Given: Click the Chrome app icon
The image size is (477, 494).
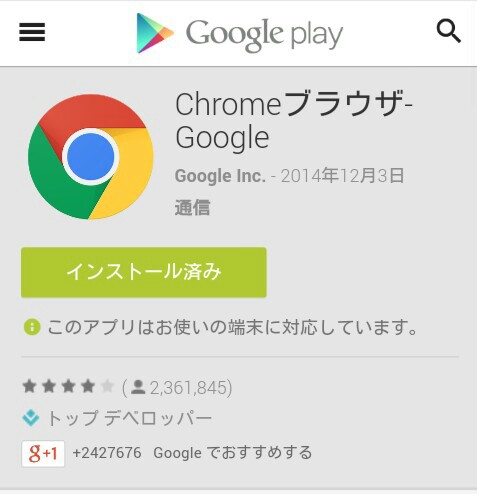Looking at the screenshot, I should 91,157.
